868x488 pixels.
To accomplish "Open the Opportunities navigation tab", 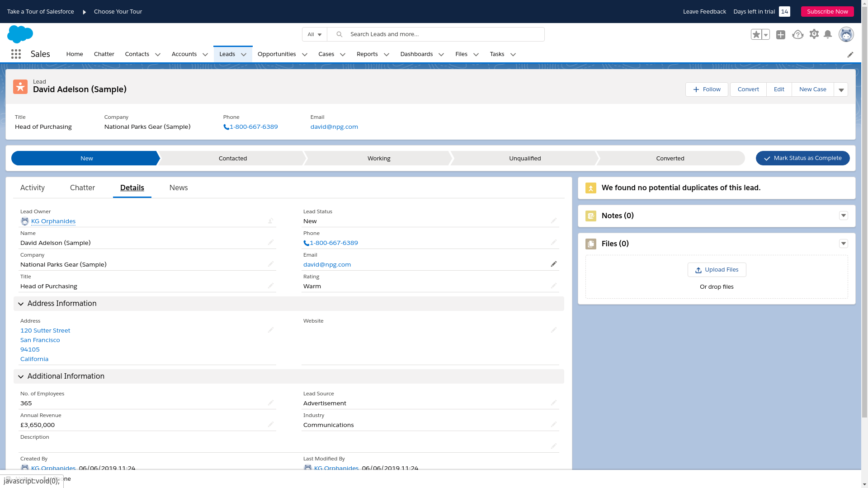I will click(x=277, y=54).
